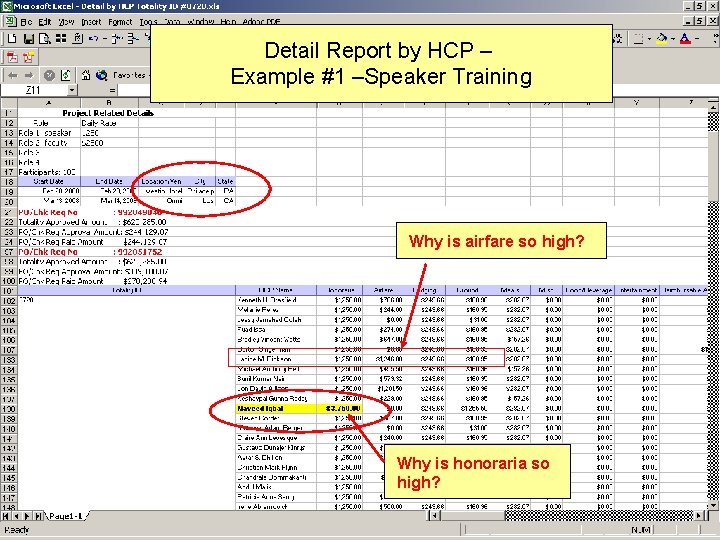The height and width of the screenshot is (540, 720).
Task: Open the Font Color dropdown arrow
Action: tap(697, 39)
